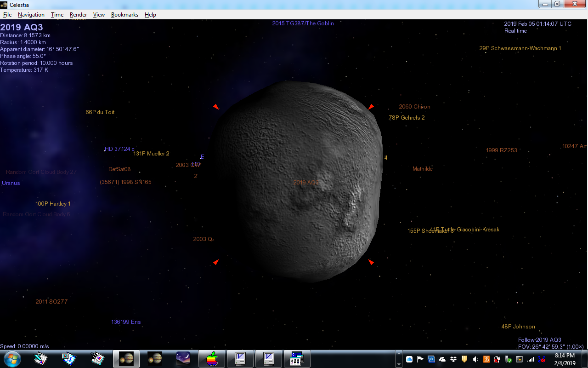Open the volume speaker tray icon
The height and width of the screenshot is (368, 588).
click(x=475, y=359)
